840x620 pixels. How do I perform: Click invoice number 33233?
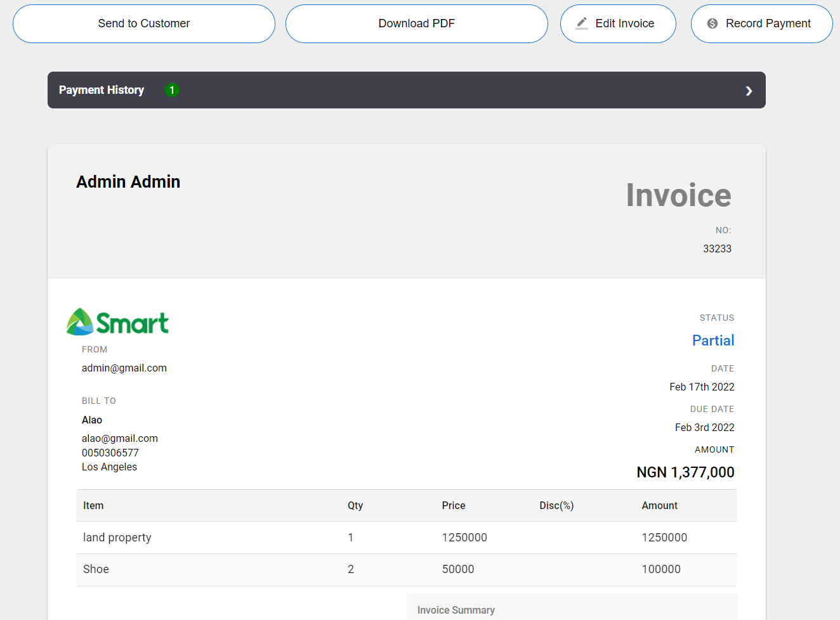717,249
